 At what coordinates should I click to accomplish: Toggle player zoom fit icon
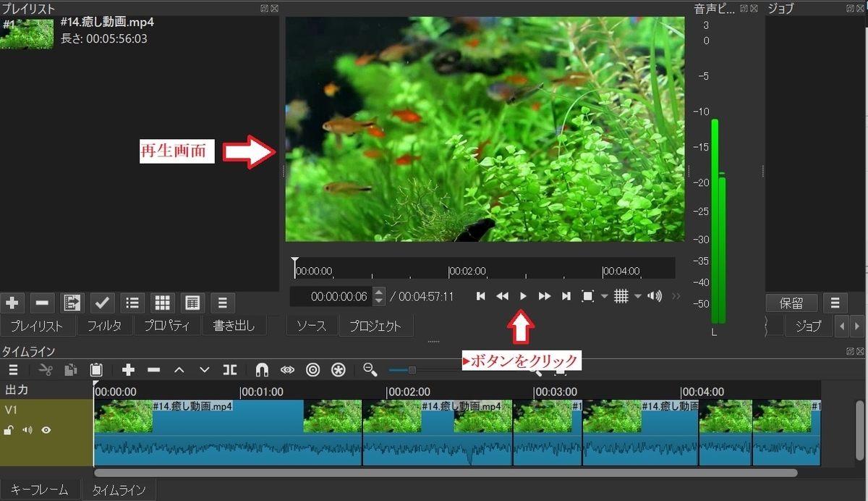(587, 296)
